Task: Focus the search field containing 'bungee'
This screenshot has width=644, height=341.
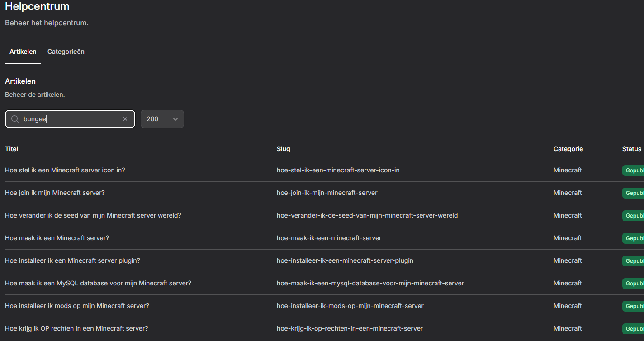Action: [70, 119]
